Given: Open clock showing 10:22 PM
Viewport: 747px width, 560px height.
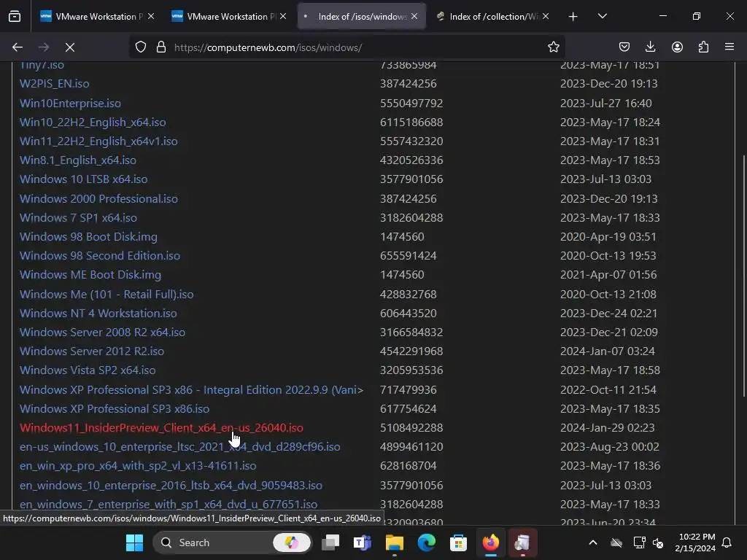Looking at the screenshot, I should (695, 542).
